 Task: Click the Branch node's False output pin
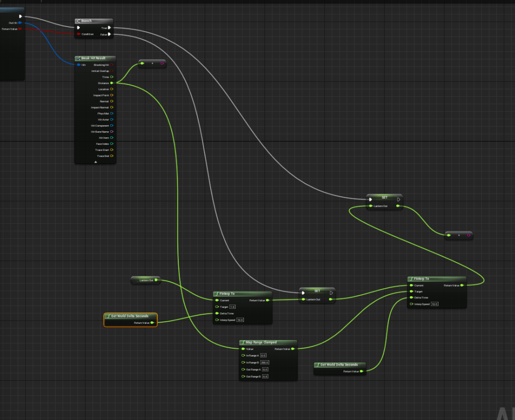click(109, 34)
